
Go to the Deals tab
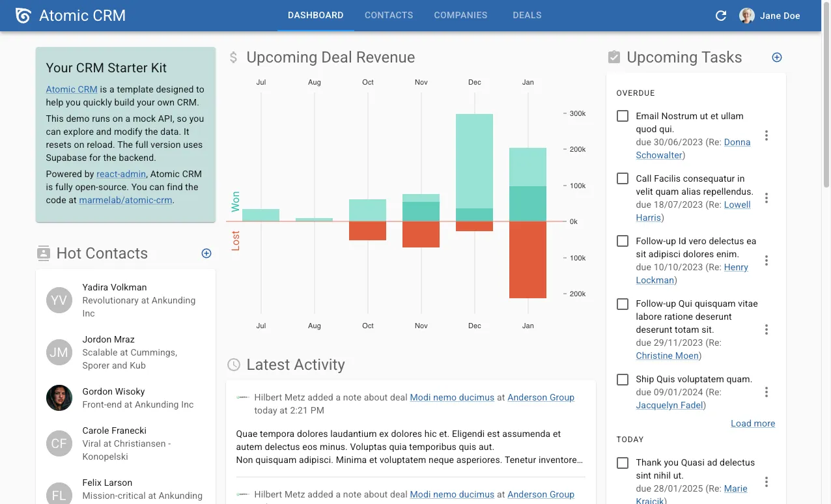point(527,15)
